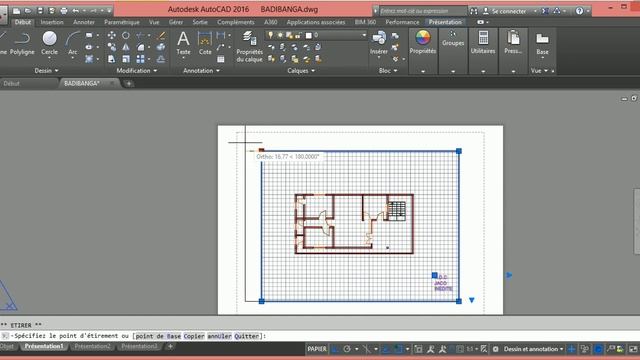Click the Open file icon in quick access
Screen dimensions: 640x360
point(28,11)
